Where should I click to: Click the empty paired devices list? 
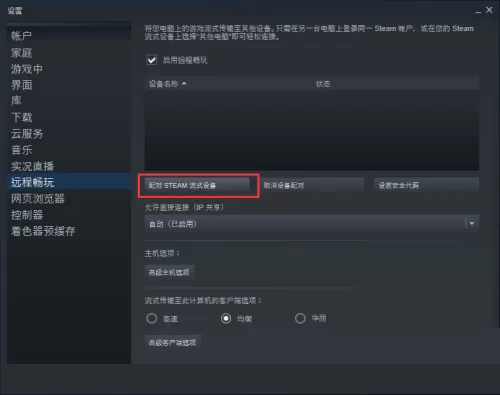click(x=312, y=130)
